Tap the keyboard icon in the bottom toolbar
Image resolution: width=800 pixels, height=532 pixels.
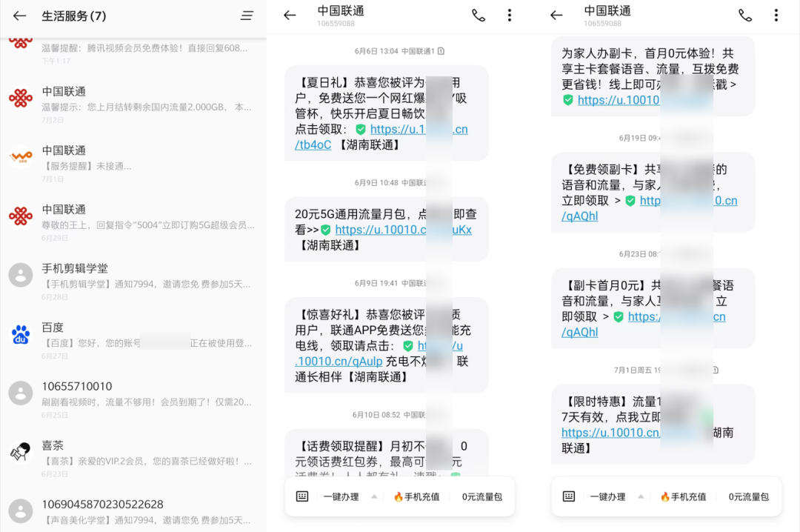click(x=301, y=496)
